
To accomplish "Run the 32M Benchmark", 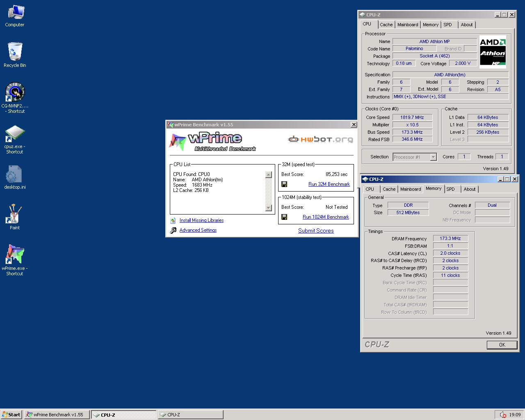I will 329,184.
